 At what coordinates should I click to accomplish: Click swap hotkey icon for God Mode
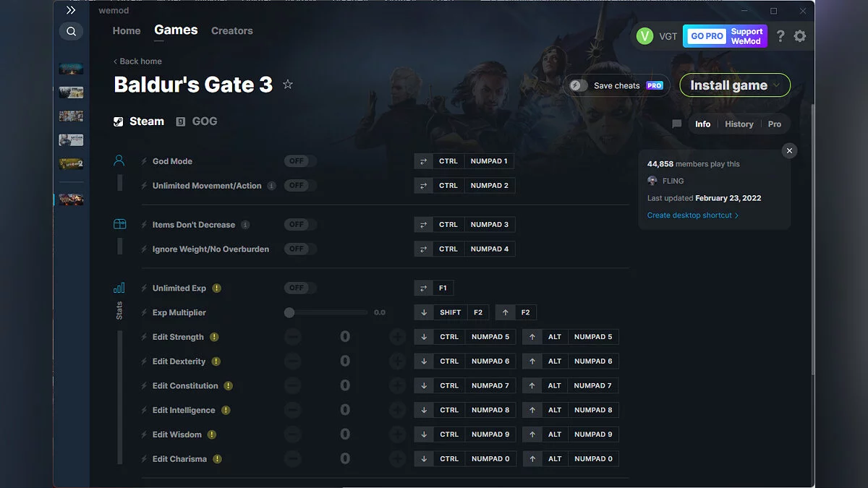[423, 161]
